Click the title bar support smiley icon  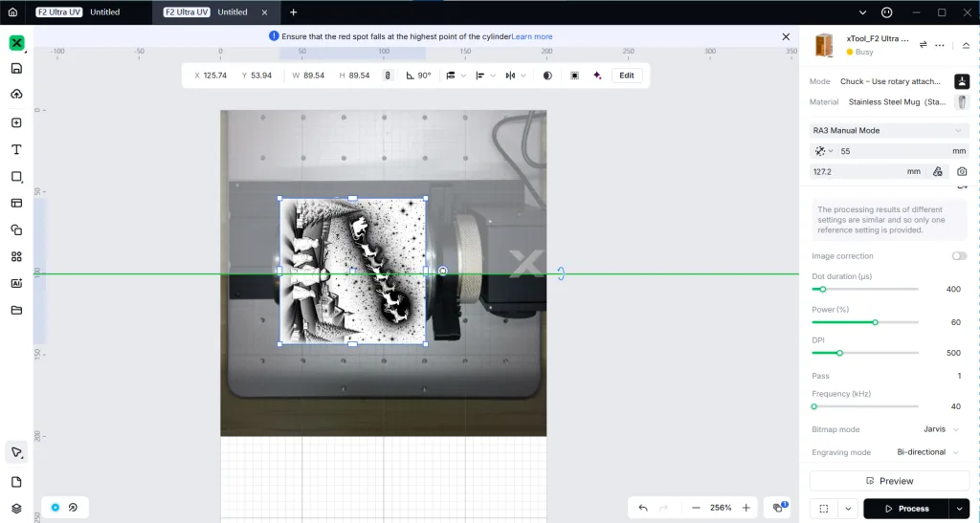pos(886,12)
